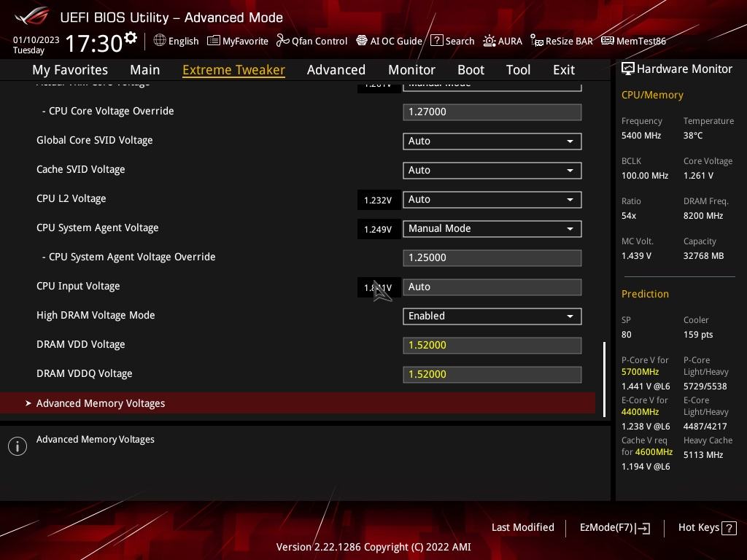Click the 17:30 clock display

click(x=94, y=43)
